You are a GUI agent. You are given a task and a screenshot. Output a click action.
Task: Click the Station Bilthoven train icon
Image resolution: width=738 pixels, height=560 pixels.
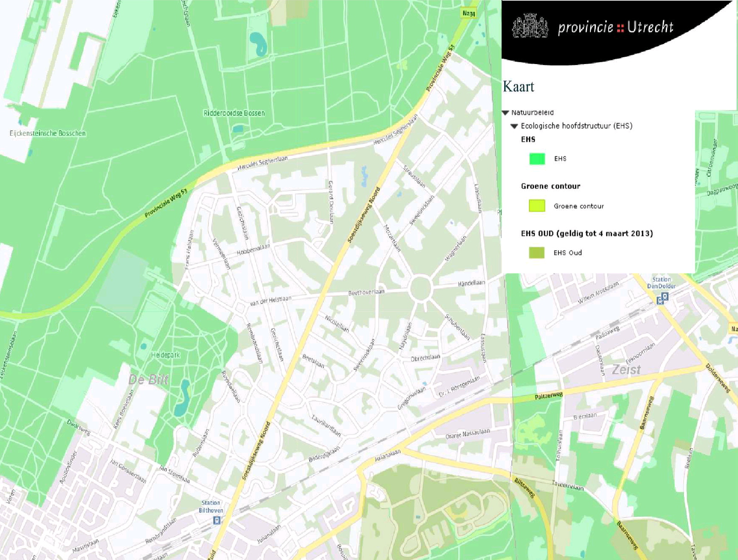point(217,520)
